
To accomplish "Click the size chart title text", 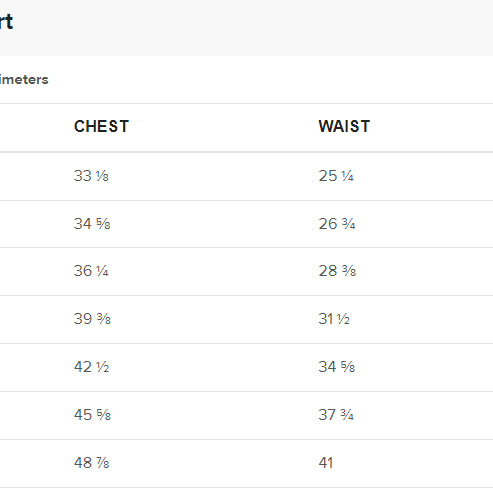I will coord(6,22).
